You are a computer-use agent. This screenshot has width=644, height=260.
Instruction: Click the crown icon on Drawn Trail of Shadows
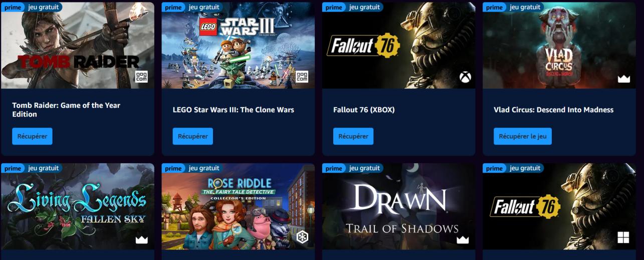[463, 239]
